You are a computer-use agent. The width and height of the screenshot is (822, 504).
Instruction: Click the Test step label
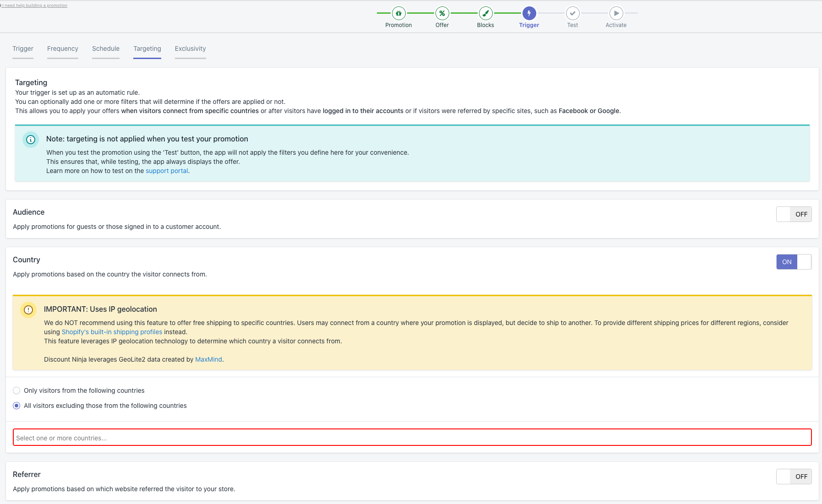(x=572, y=25)
